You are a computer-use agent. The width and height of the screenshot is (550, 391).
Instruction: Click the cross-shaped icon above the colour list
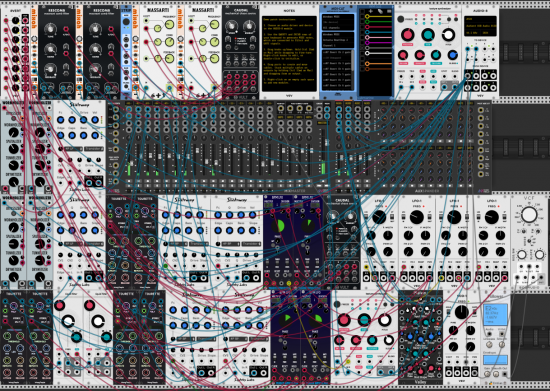[371, 11]
